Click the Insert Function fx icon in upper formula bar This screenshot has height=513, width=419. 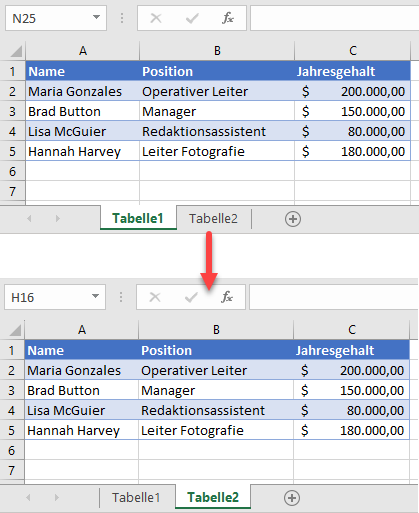[228, 18]
